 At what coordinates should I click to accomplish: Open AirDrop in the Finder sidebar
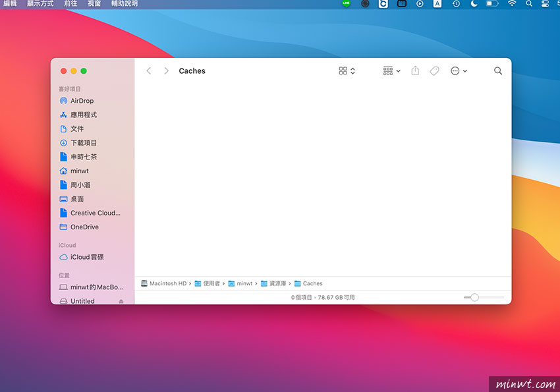(82, 101)
